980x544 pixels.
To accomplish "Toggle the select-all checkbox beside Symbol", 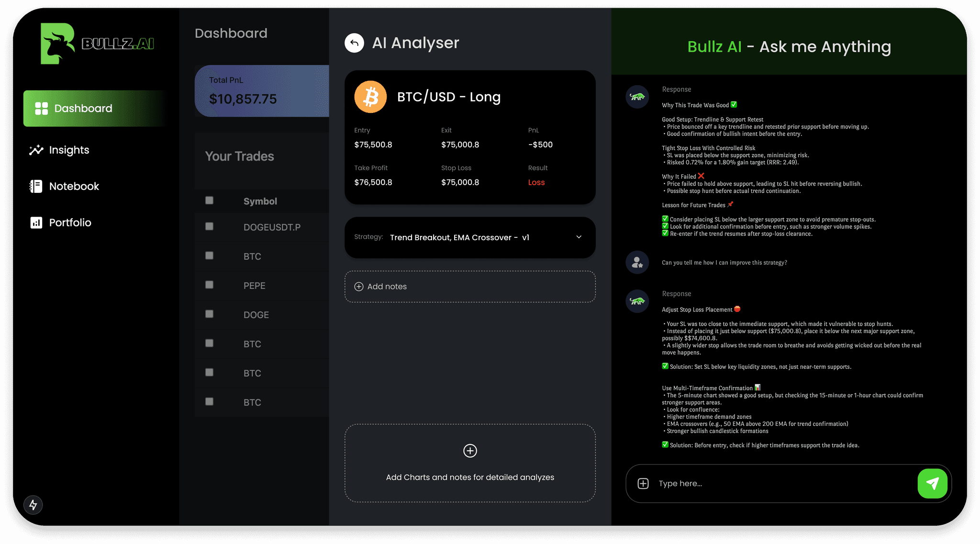I will (209, 200).
